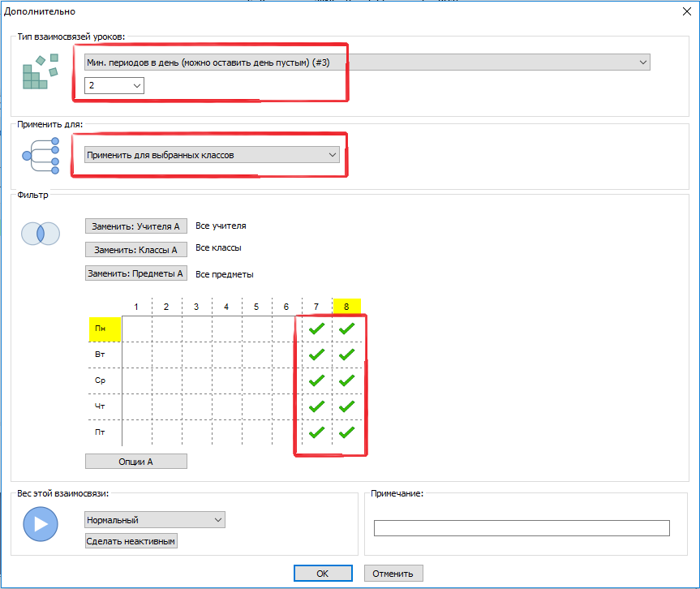700x589 pixels.
Task: Click the blue play weight icon
Action: point(40,523)
